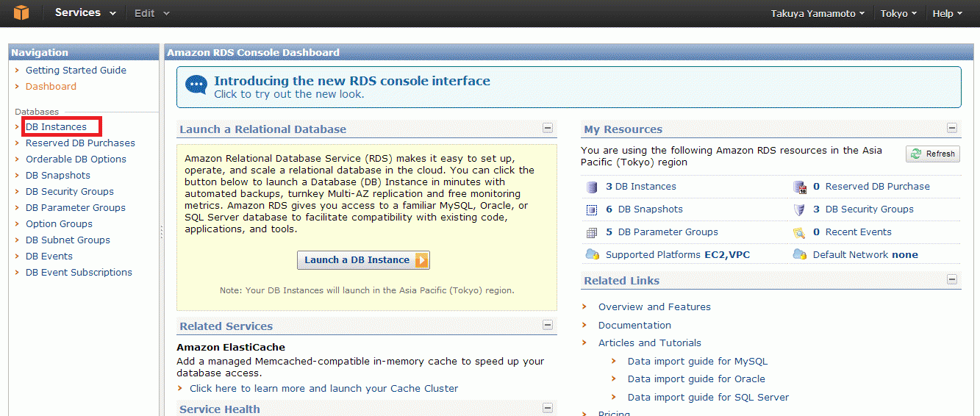Go to DB Snapshots in navigation
The width and height of the screenshot is (980, 416).
click(58, 176)
